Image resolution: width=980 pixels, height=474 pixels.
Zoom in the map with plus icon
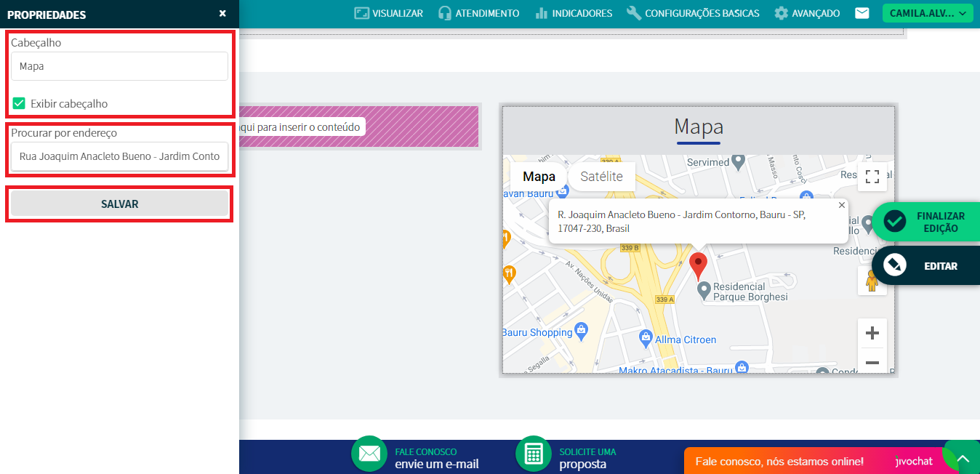click(872, 334)
